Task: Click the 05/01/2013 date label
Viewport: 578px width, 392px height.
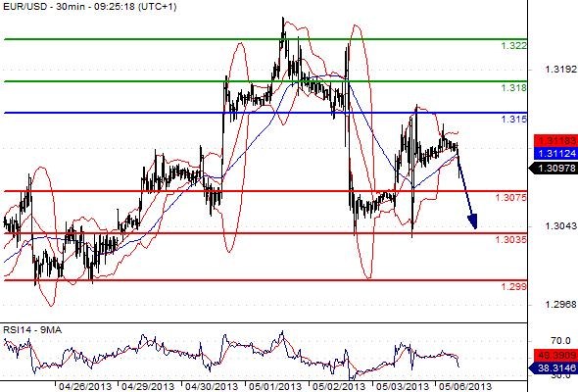Action: point(275,387)
